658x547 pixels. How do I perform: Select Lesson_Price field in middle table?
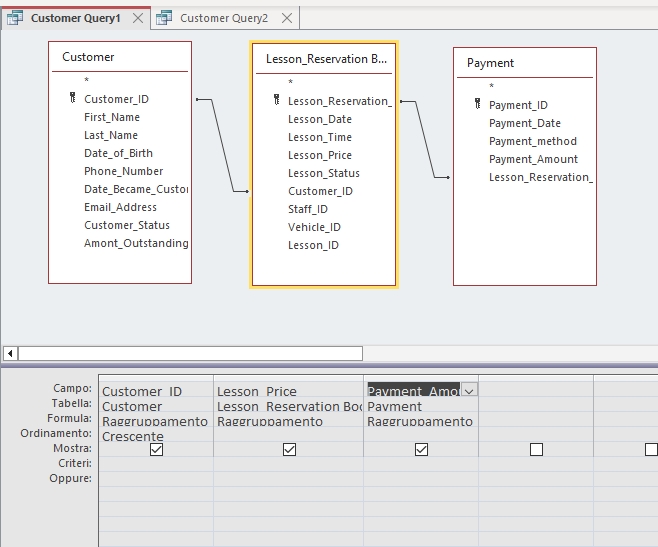(320, 155)
